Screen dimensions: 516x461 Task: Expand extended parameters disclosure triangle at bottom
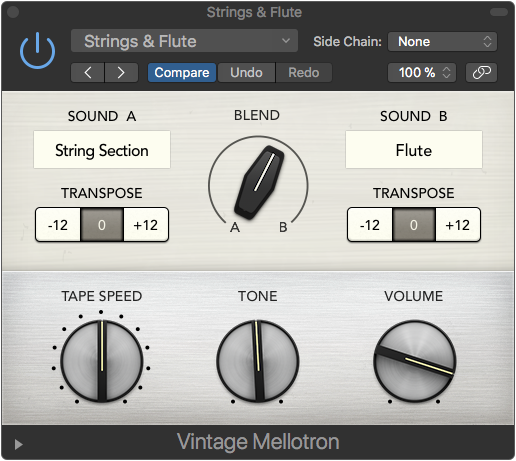point(19,444)
